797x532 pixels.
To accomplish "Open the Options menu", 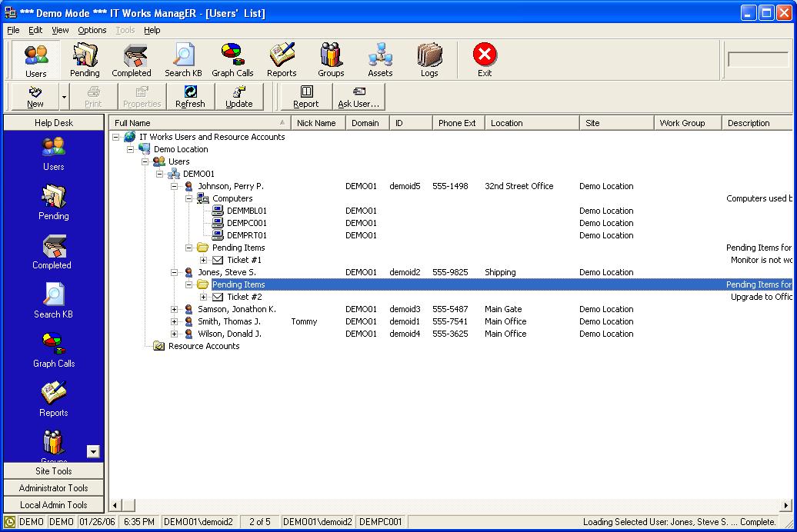I will click(x=92, y=30).
